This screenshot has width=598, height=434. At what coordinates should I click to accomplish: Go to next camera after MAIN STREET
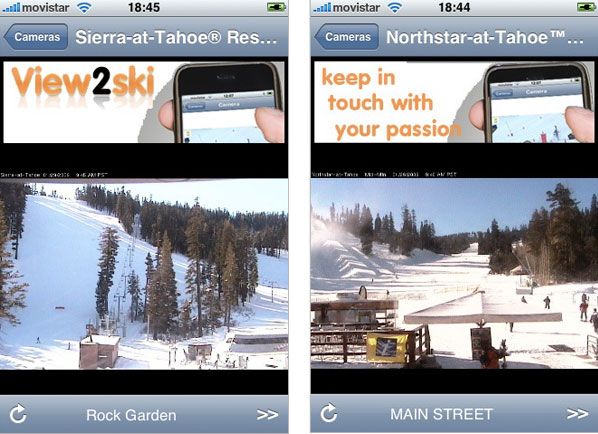[x=577, y=414]
